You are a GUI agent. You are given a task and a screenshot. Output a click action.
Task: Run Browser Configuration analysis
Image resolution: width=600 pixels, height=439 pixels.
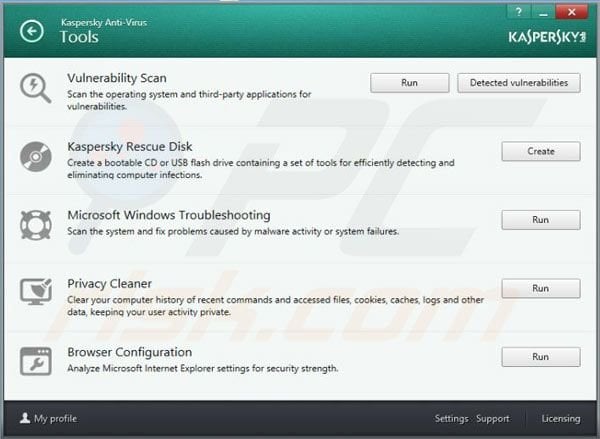pyautogui.click(x=541, y=357)
